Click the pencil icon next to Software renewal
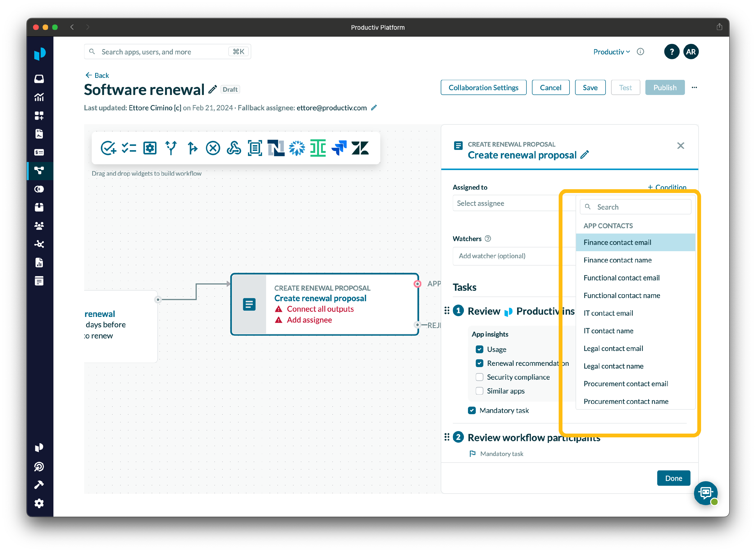The image size is (756, 552). 213,89
